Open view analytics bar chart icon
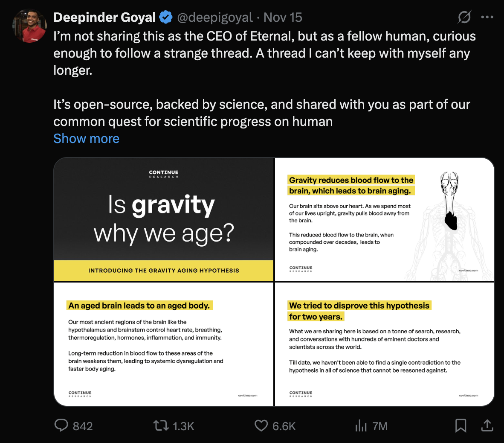Viewport: 504px width, 443px height. pos(361,426)
